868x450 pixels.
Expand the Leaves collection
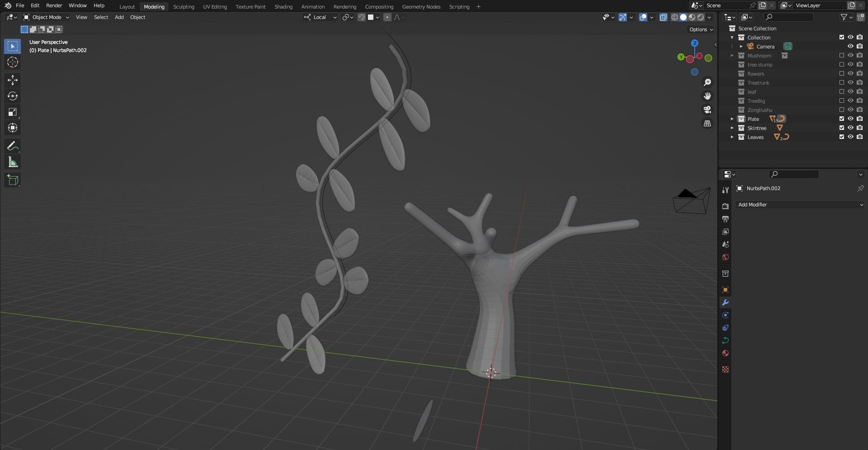tap(732, 137)
